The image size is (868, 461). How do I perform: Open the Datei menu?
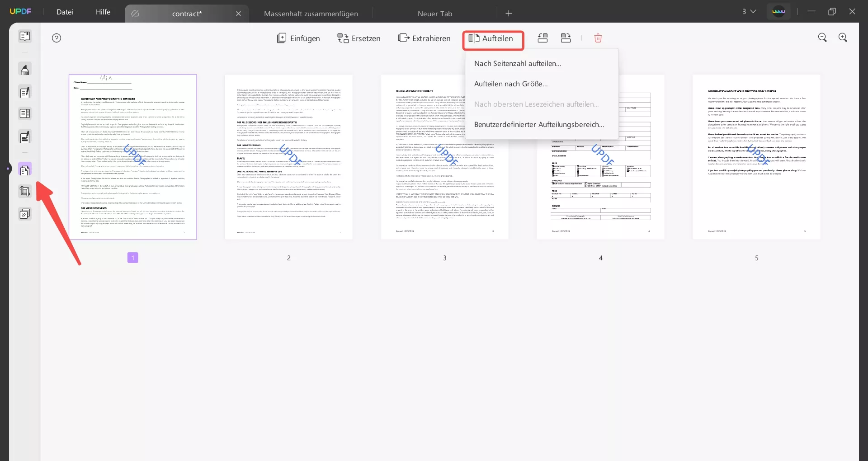coord(65,12)
